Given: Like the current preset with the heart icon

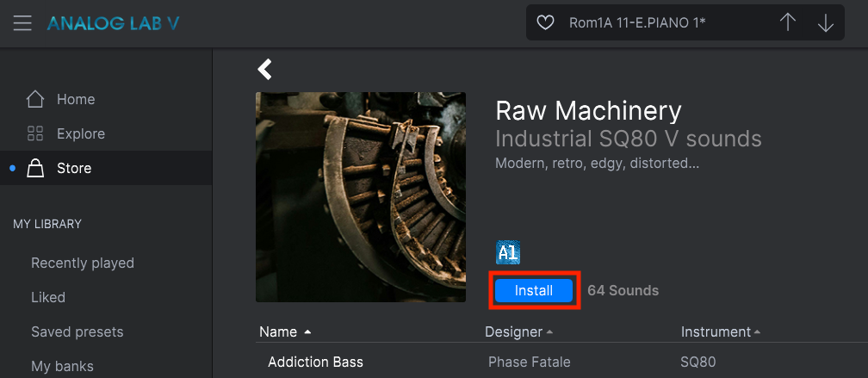Looking at the screenshot, I should [x=545, y=22].
